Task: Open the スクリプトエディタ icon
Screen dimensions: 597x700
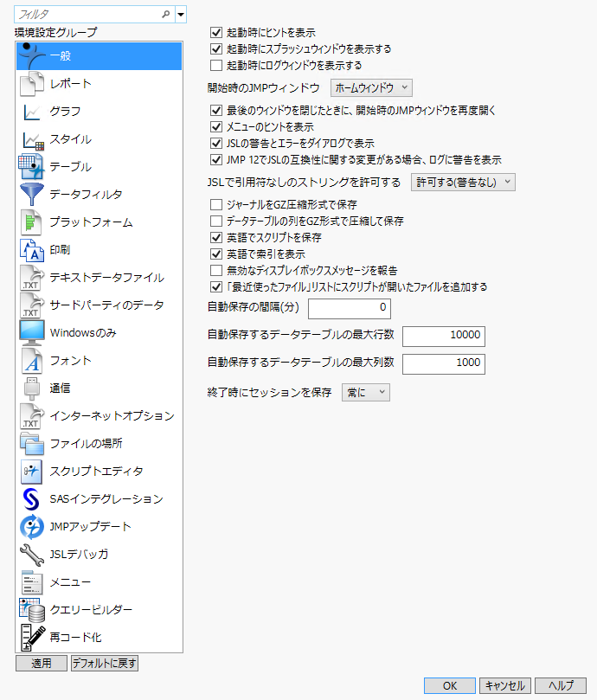Action: coord(32,471)
